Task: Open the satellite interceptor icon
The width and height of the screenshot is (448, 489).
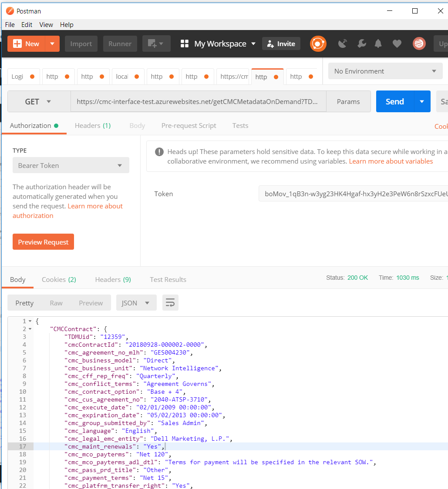Action: click(x=343, y=44)
